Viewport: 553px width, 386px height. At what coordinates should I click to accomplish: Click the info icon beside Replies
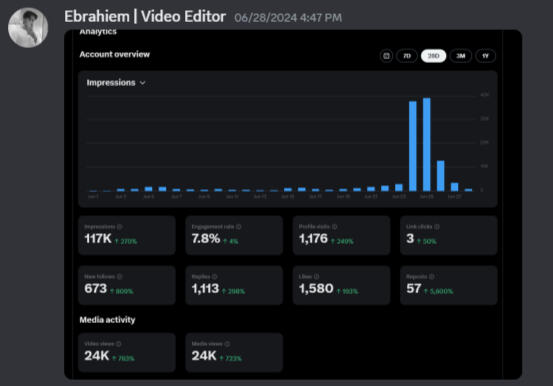pos(214,277)
